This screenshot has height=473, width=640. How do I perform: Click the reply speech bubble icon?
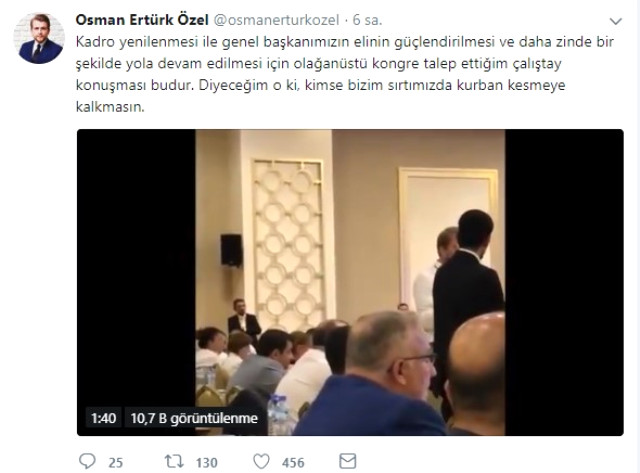pos(87,461)
